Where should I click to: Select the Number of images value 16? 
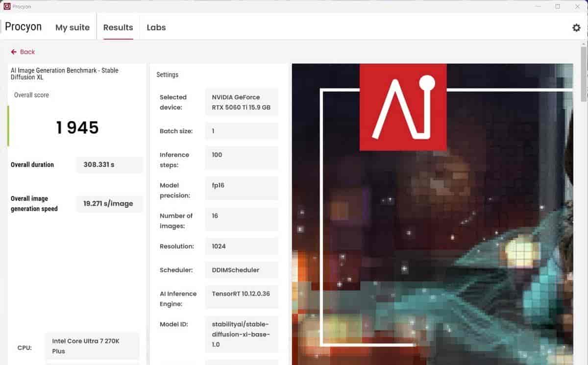tap(242, 219)
